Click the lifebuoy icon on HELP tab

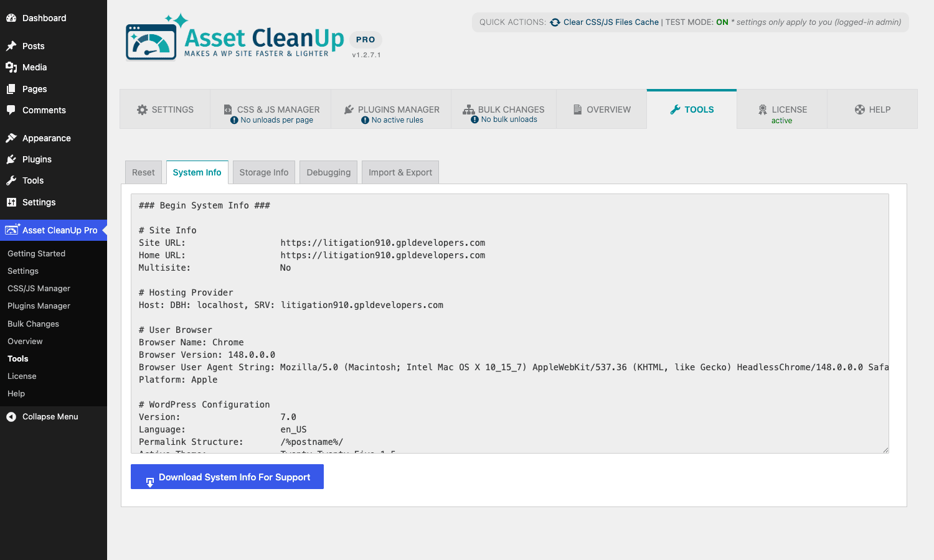point(860,110)
